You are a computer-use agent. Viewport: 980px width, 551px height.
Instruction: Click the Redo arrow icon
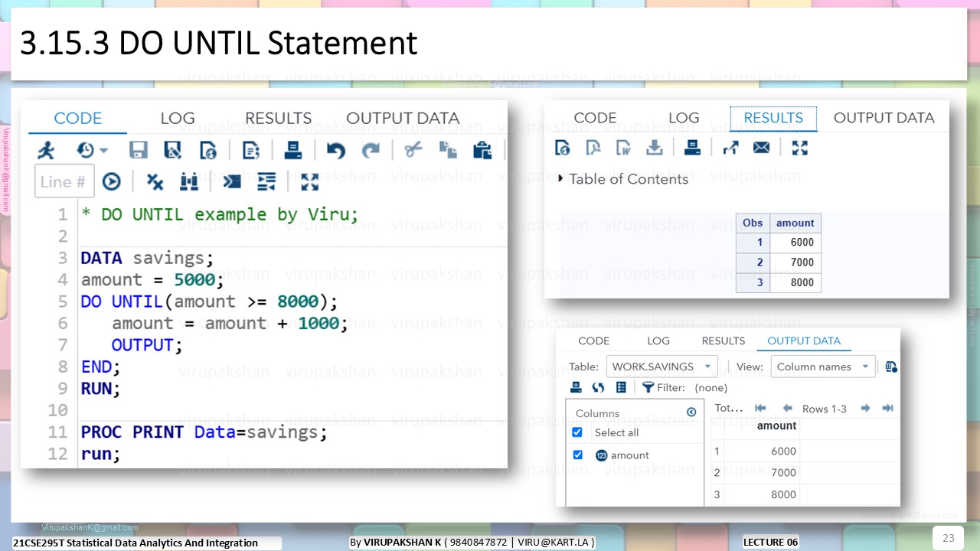click(x=371, y=150)
